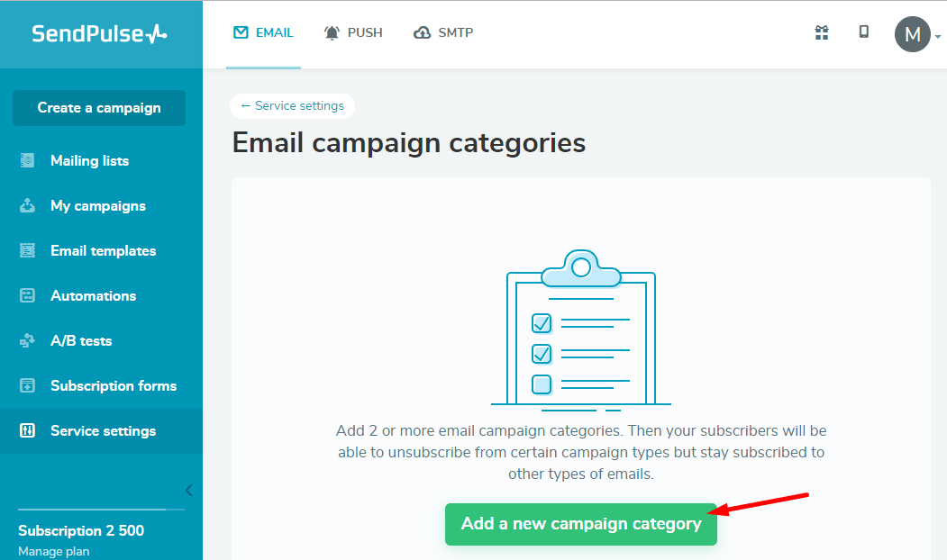This screenshot has width=947, height=560.
Task: Collapse the sidebar with the chevron
Action: pos(188,490)
